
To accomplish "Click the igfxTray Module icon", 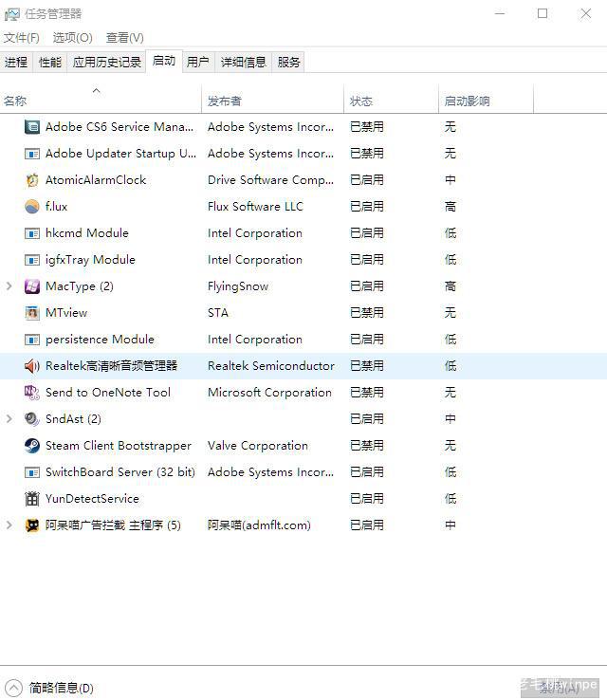I will tap(32, 260).
